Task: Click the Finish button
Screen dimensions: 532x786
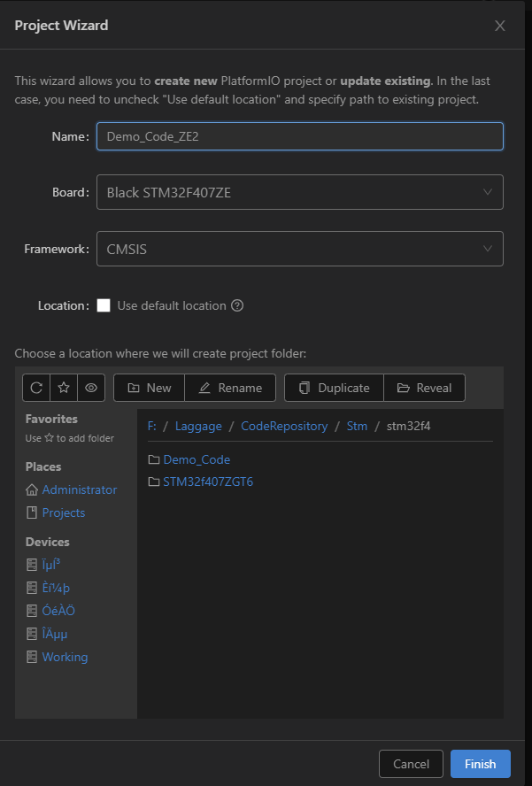Action: pos(480,764)
